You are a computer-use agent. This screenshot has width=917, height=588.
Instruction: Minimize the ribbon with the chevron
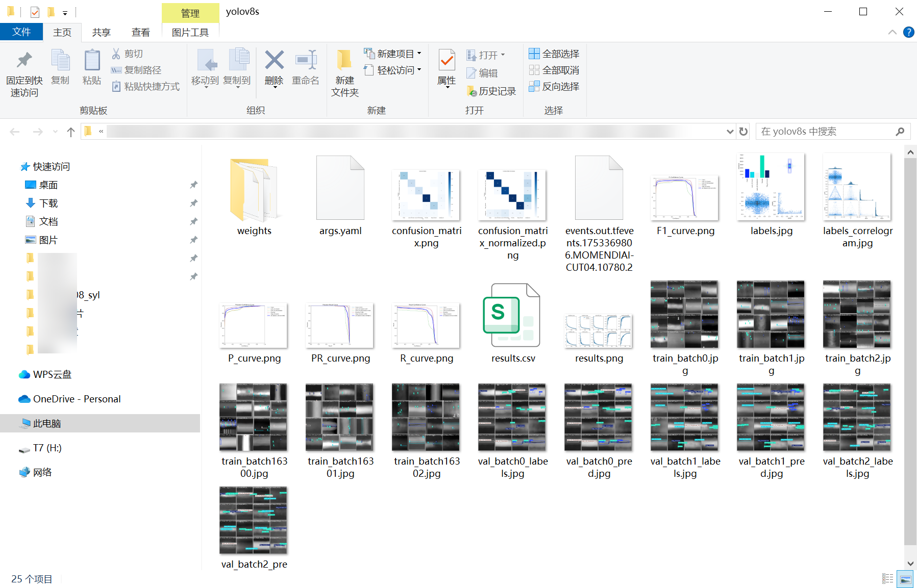(892, 32)
